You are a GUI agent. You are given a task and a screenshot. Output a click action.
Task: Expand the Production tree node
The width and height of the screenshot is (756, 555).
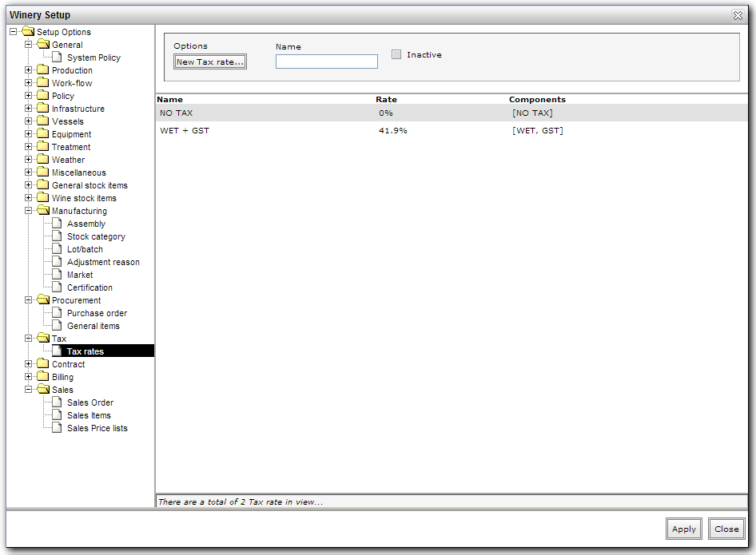(29, 69)
